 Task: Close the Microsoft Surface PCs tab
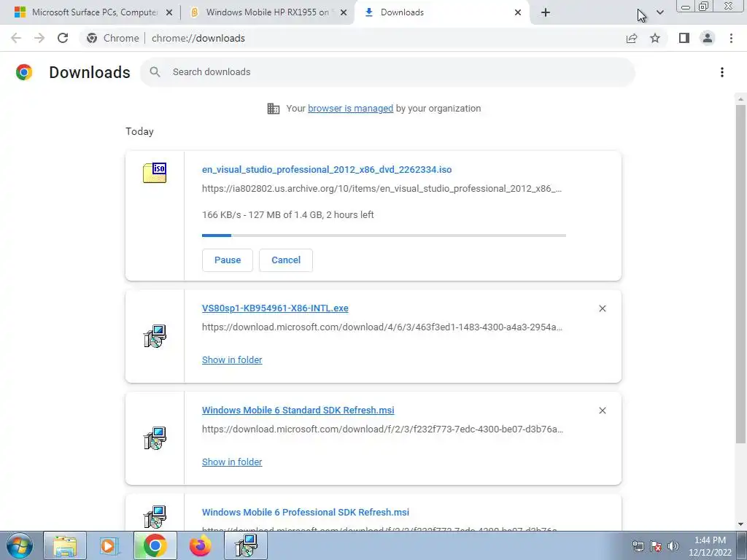click(x=169, y=12)
